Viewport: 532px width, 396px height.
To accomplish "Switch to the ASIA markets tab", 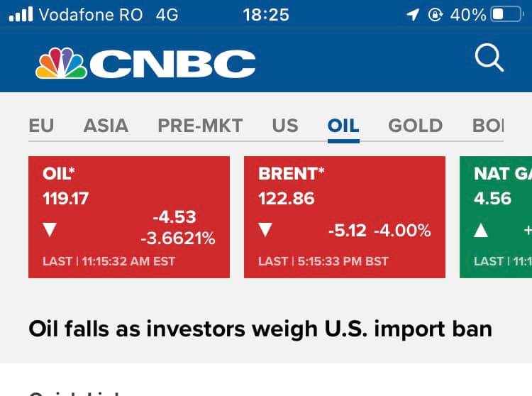I will 106,126.
